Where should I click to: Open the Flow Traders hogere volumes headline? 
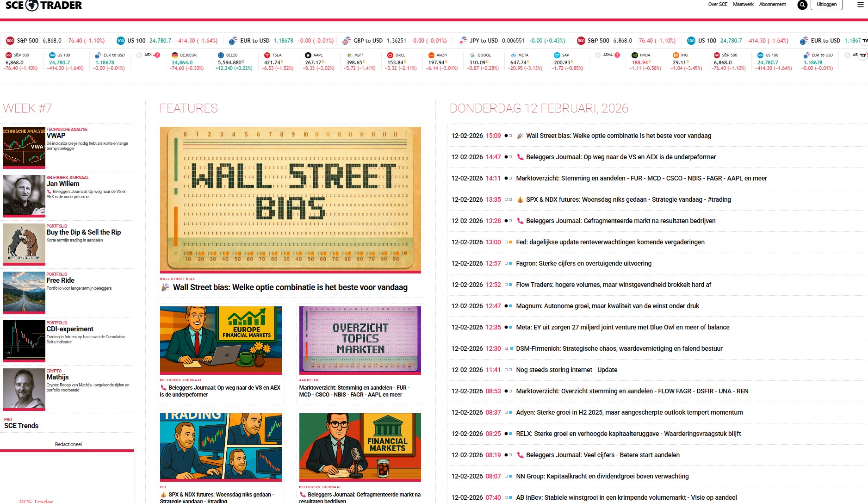pyautogui.click(x=614, y=285)
